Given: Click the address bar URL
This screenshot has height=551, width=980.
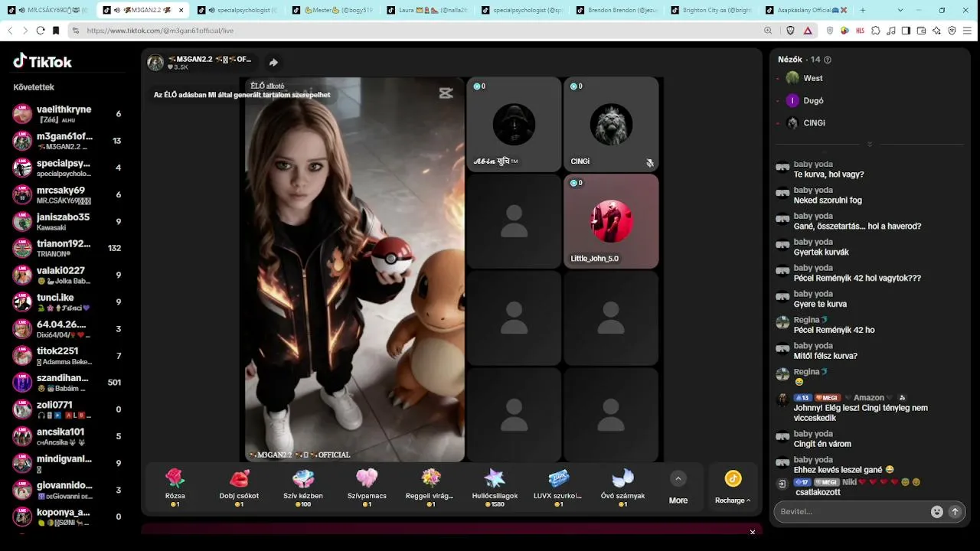Looking at the screenshot, I should (160, 31).
